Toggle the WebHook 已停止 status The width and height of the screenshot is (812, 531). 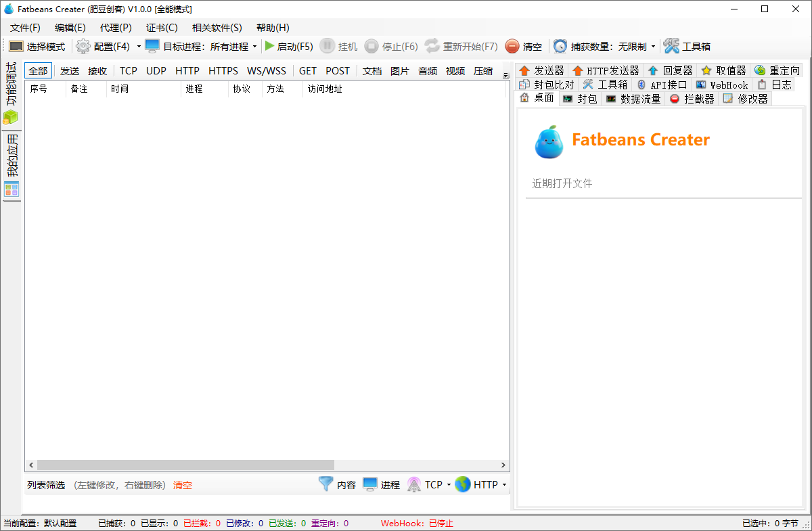[441, 523]
